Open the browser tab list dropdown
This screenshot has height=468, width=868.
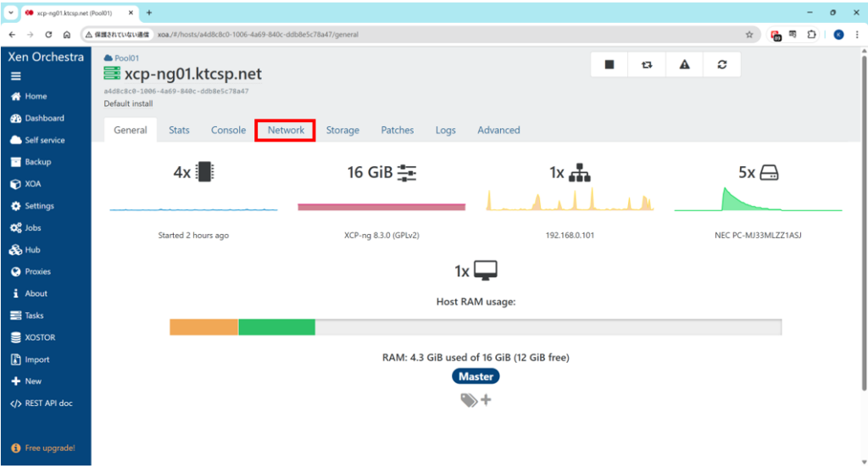point(11,13)
